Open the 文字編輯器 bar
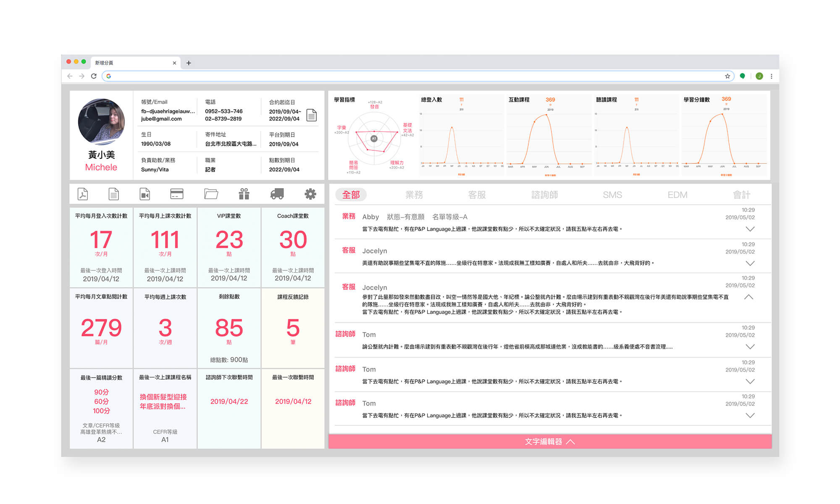Image resolution: width=840 pixels, height=504 pixels. [x=550, y=441]
